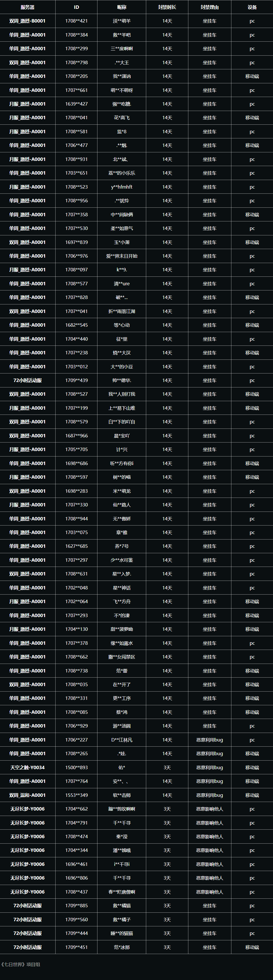Click the 封禁时长 column header
273x980 pixels.
coord(167,7)
